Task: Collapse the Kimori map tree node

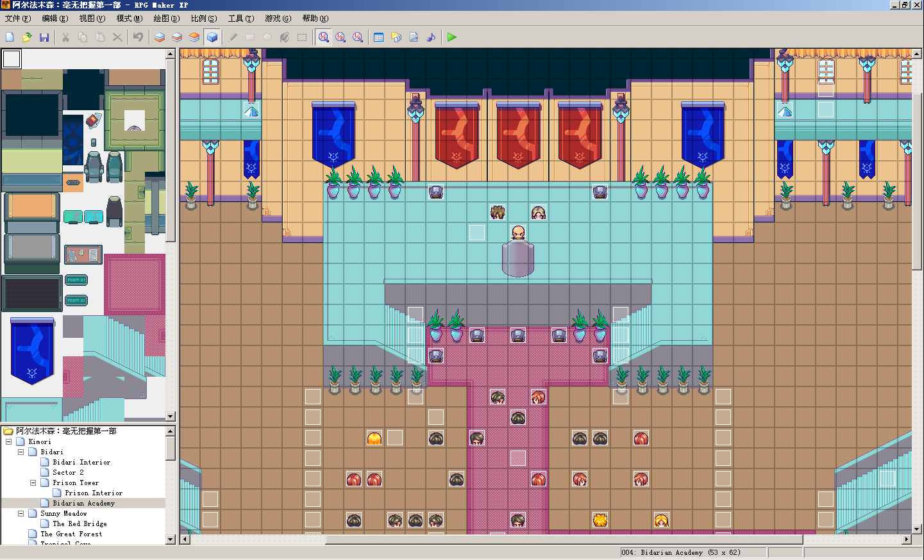Action: point(8,441)
